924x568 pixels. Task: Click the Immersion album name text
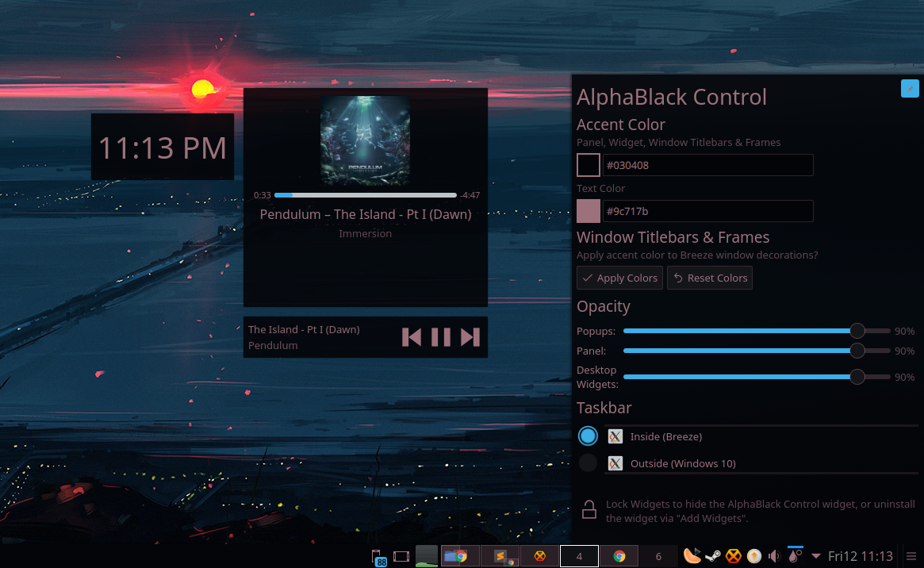coord(366,234)
